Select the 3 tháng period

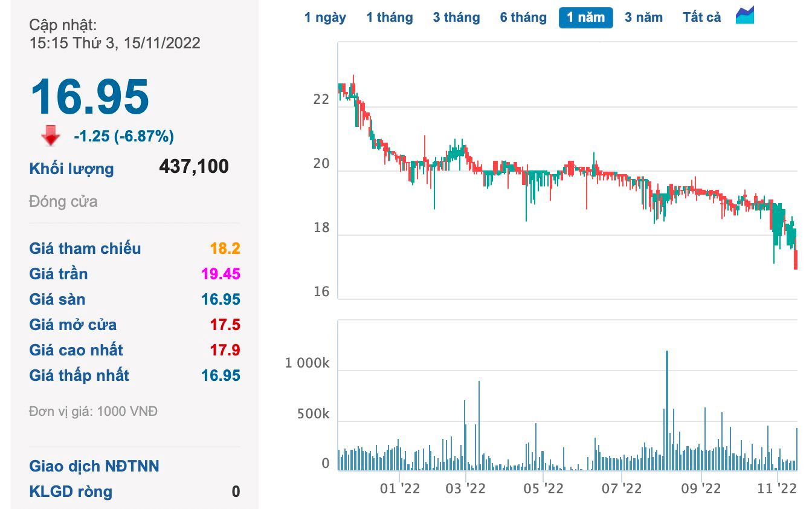tap(456, 17)
